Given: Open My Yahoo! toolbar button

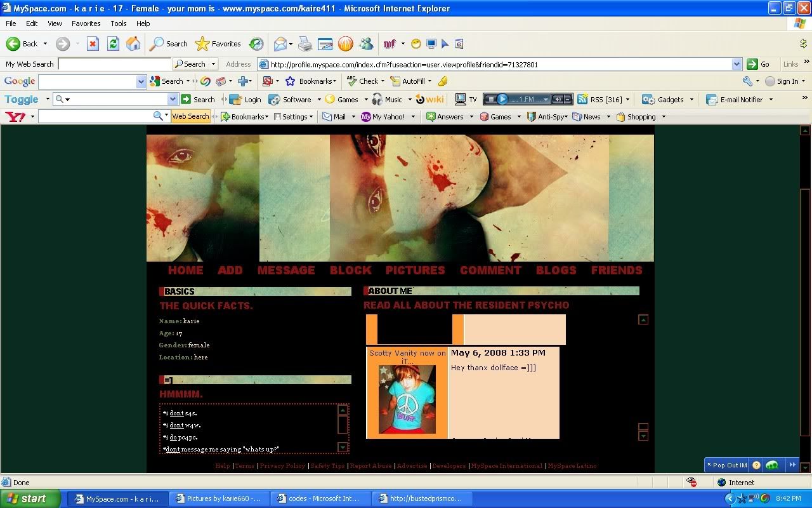Looking at the screenshot, I should (x=383, y=116).
